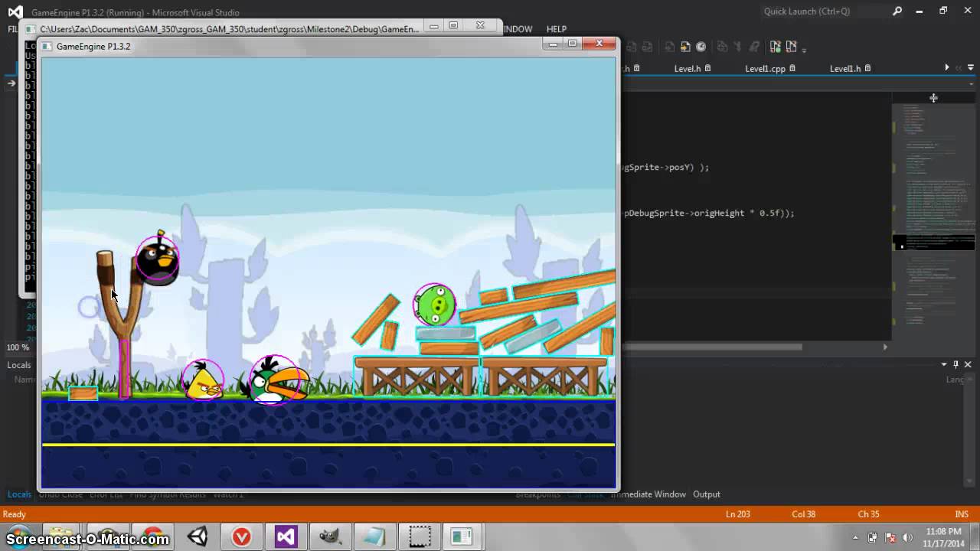This screenshot has height=551, width=980.
Task: Open Unity from the Windows taskbar
Action: point(198,536)
